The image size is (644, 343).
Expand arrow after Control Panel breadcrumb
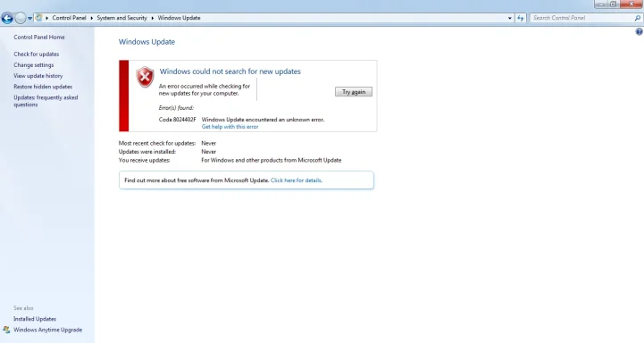(92, 18)
